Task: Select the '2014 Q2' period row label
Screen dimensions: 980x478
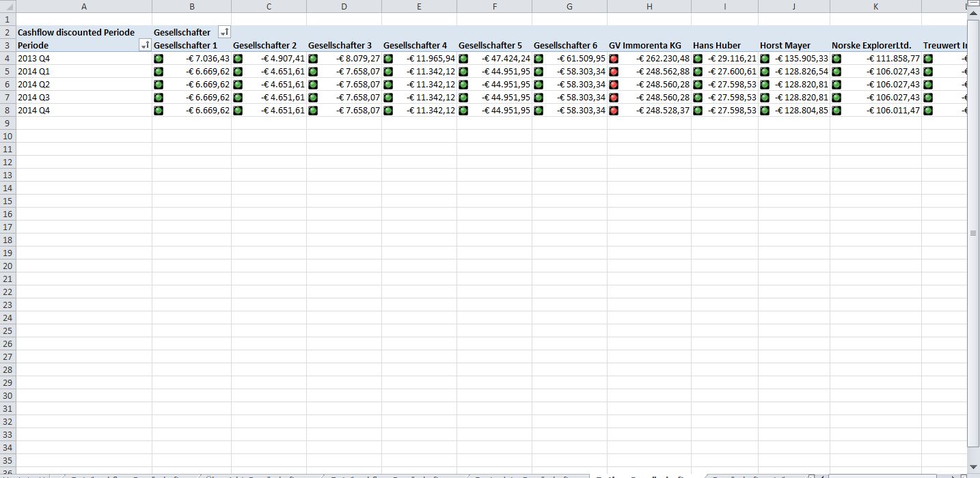Action: click(x=84, y=85)
